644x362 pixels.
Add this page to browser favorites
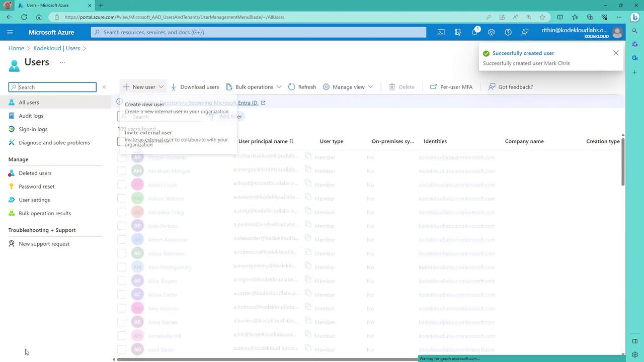click(x=542, y=17)
